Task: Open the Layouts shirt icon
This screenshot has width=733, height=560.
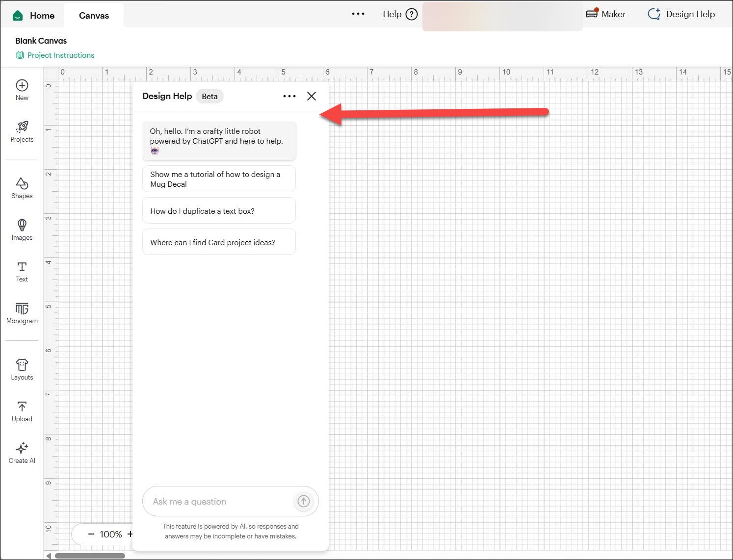Action: [22, 365]
